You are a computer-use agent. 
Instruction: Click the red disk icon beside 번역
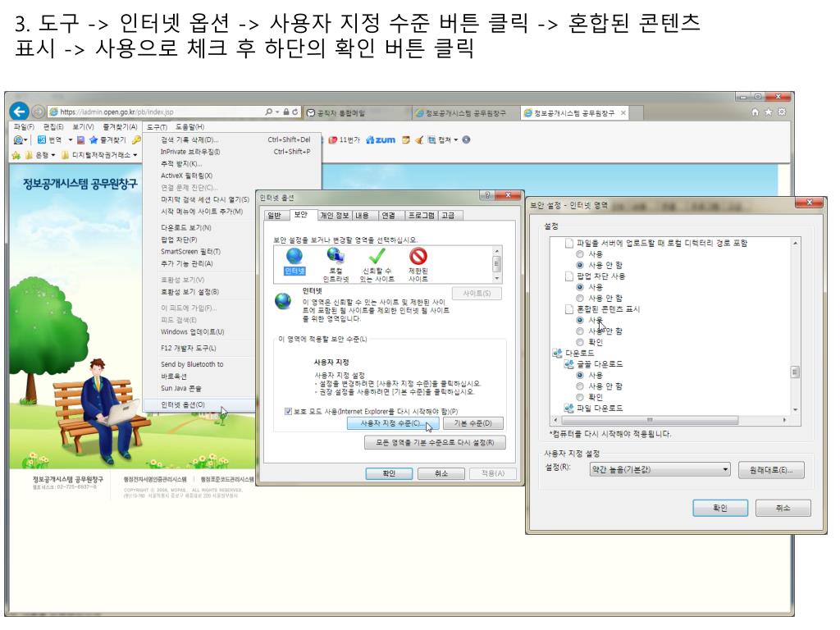(80, 139)
